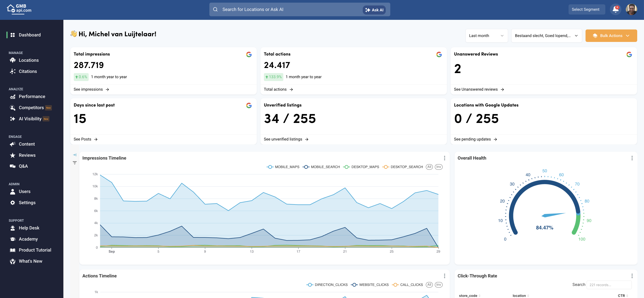
Task: Click the filter icon beside the Impressions chart
Action: (x=75, y=163)
